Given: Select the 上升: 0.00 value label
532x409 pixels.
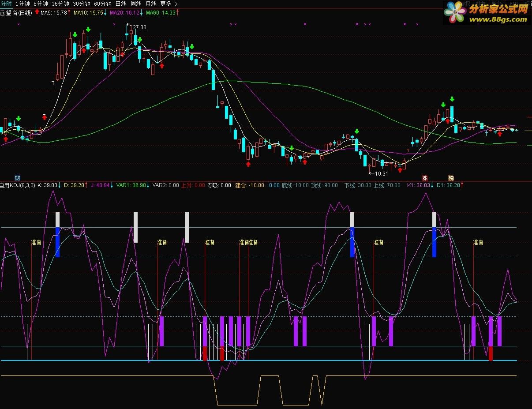Looking at the screenshot, I should click(193, 185).
